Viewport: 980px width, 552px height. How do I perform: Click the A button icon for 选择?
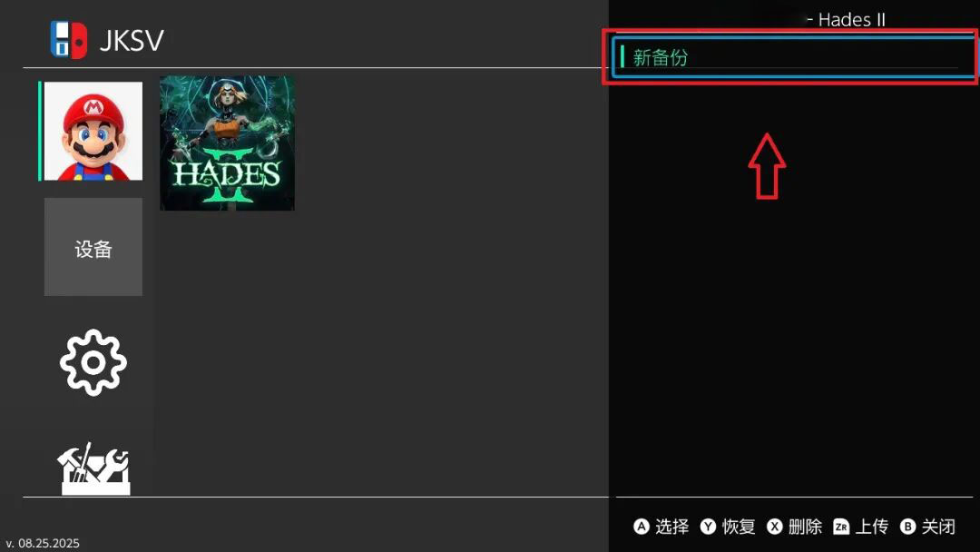coord(642,527)
